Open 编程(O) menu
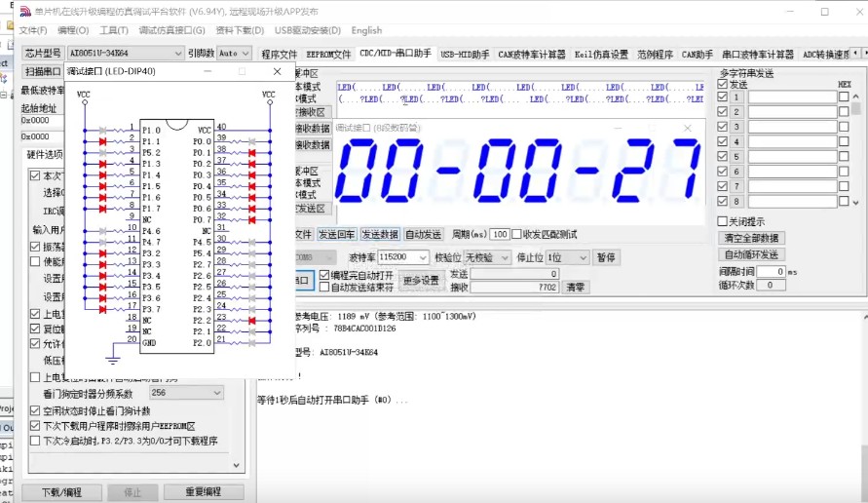The height and width of the screenshot is (503, 868). click(x=73, y=30)
